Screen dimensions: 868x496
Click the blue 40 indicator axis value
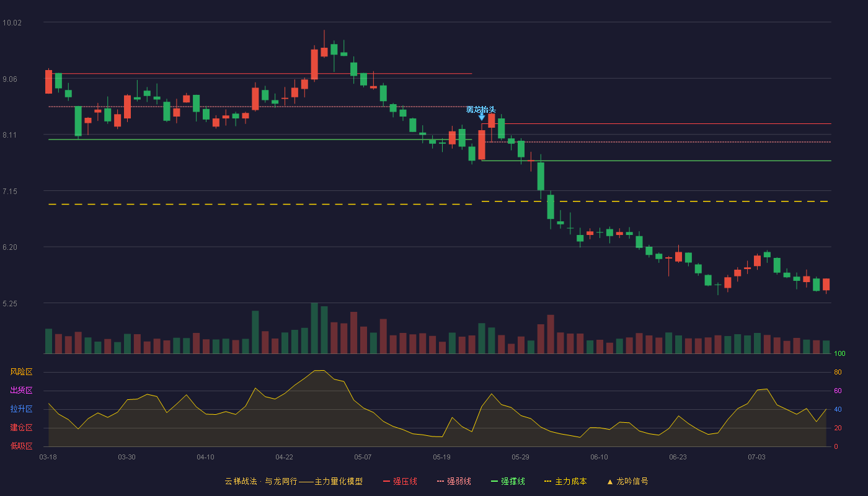(x=838, y=409)
